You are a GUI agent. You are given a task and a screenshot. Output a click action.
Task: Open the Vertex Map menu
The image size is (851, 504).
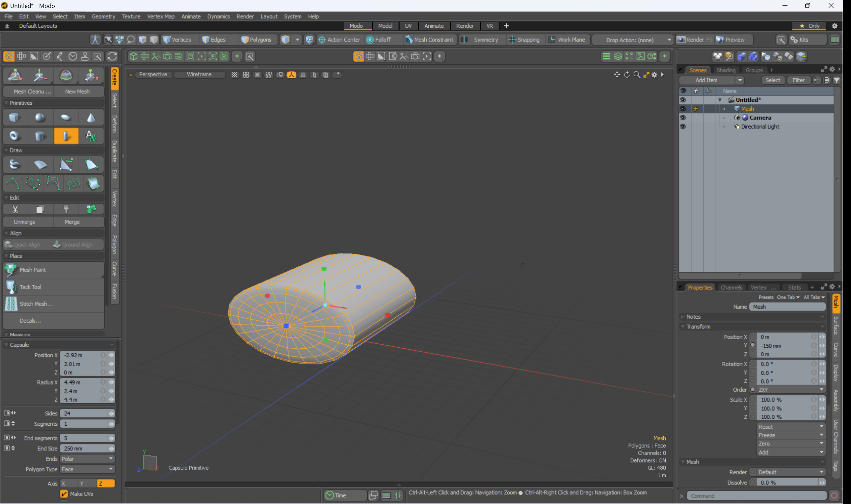161,16
